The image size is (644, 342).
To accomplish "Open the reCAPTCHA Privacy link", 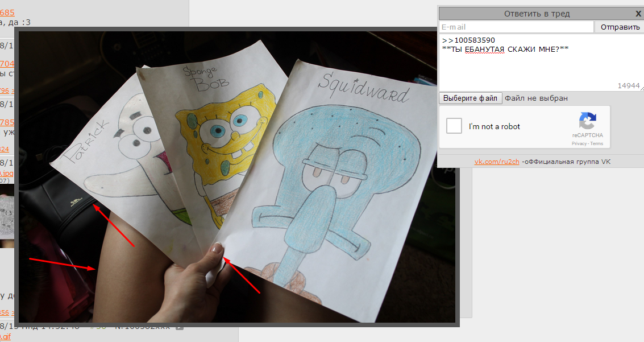I will coord(579,143).
